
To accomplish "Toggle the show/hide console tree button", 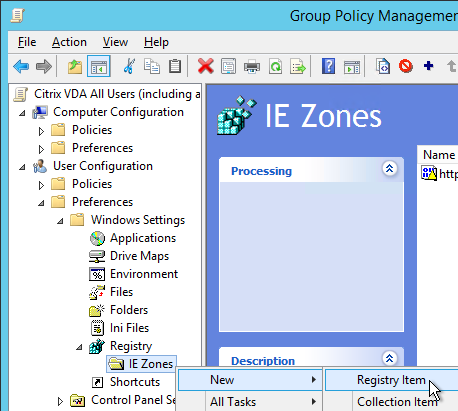I will pos(99,66).
